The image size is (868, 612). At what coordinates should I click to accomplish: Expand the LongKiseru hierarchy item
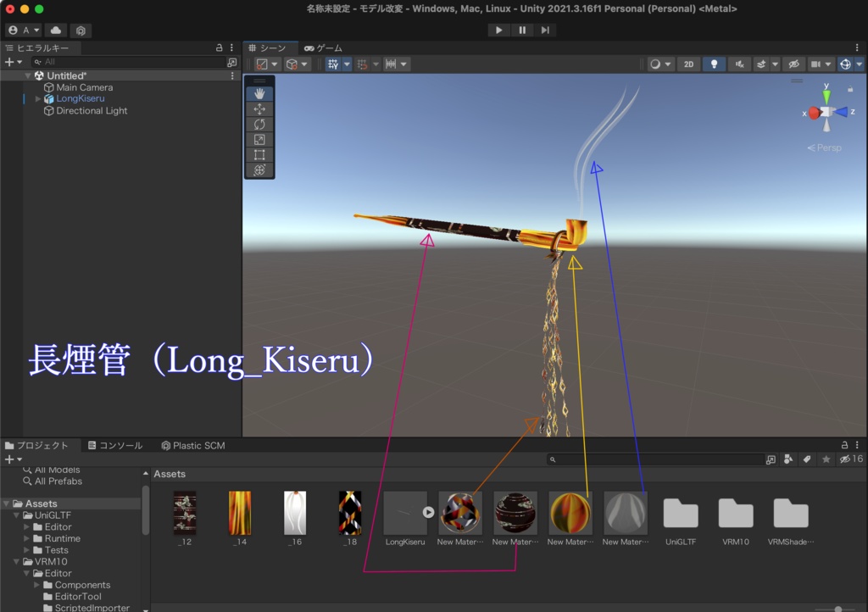point(38,99)
